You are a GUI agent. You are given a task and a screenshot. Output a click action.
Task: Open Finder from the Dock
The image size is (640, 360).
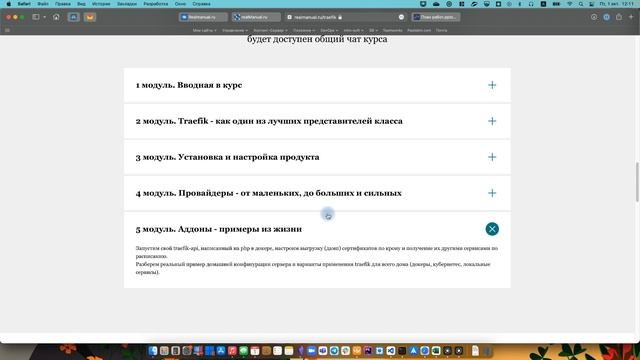pos(153,351)
